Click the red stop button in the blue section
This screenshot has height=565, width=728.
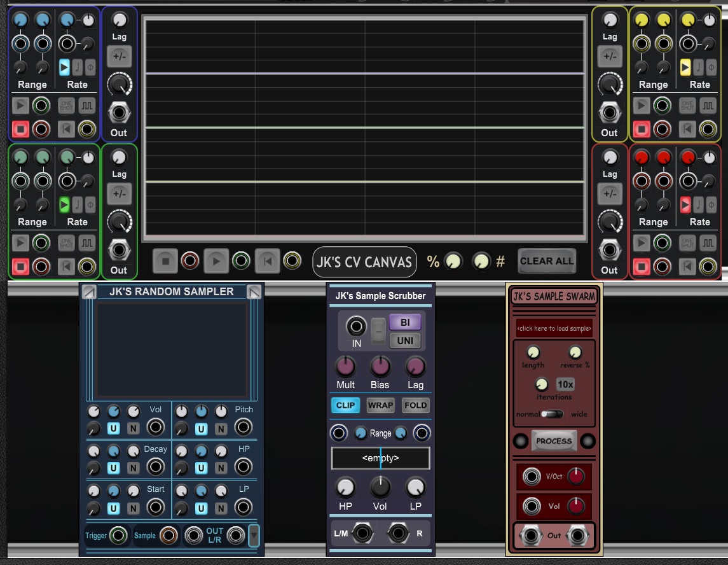tap(20, 129)
